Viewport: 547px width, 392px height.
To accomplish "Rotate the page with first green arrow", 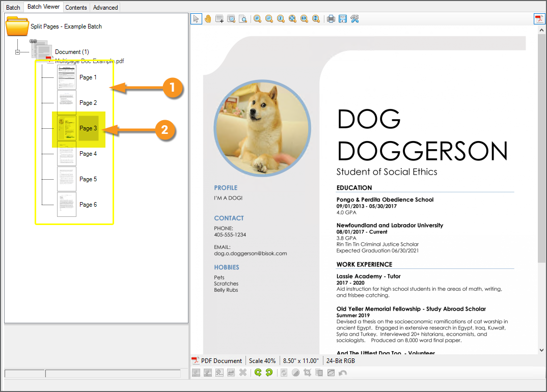I will (x=258, y=373).
